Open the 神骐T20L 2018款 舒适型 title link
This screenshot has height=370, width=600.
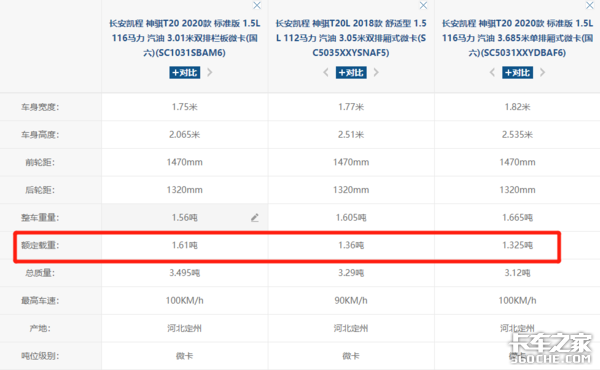point(351,38)
